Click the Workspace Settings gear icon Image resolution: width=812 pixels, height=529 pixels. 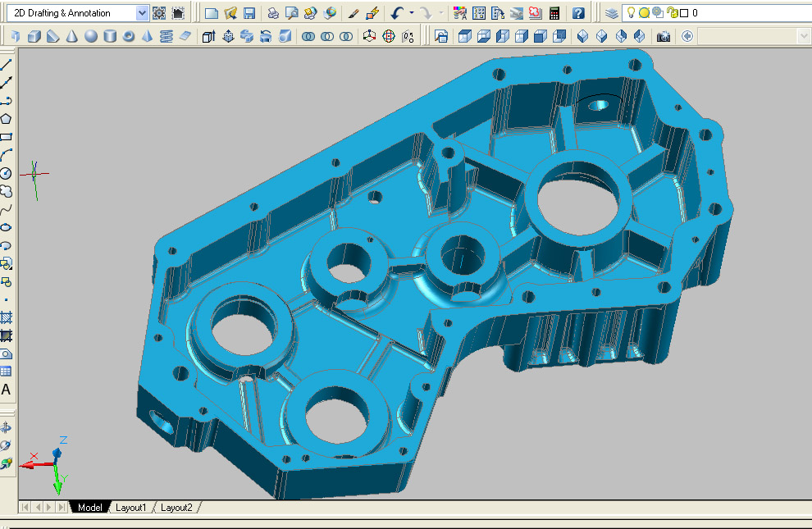pos(159,13)
